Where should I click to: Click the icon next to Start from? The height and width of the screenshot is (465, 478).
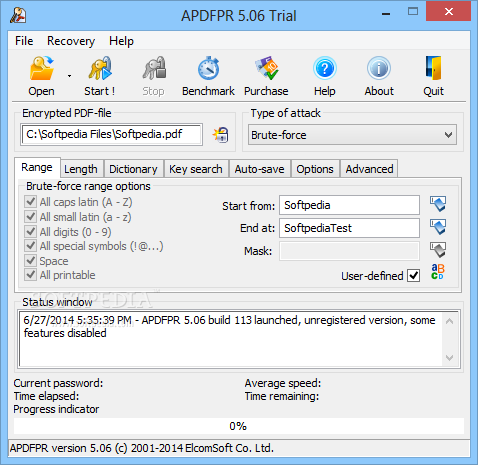tap(438, 204)
